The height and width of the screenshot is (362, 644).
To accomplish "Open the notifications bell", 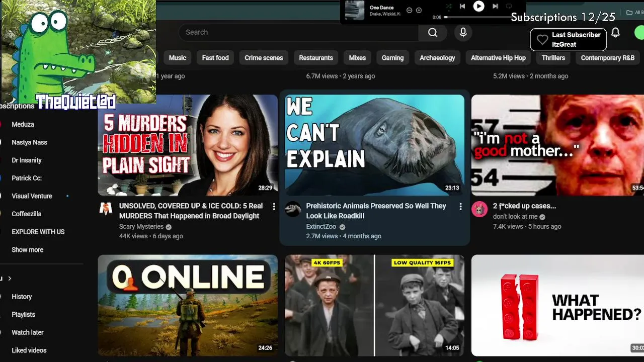I will pos(615,33).
